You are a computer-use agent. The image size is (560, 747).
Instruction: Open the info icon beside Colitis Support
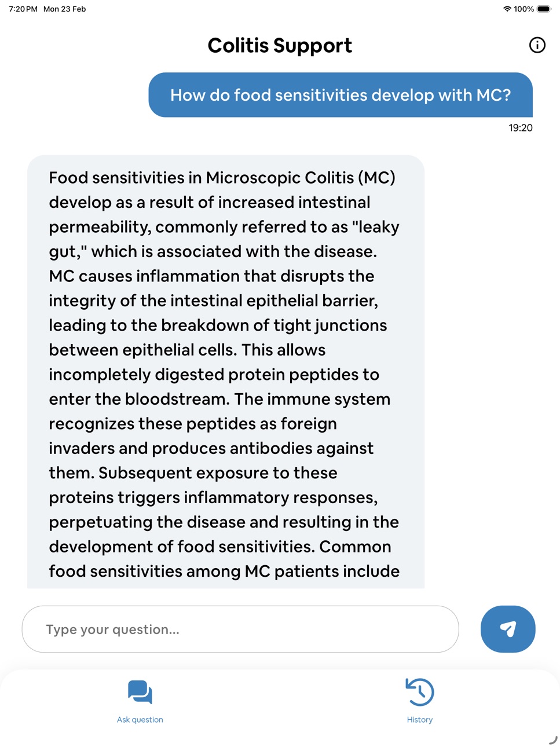(537, 45)
